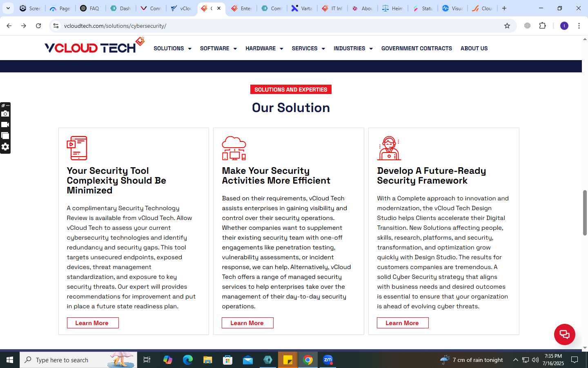The width and height of the screenshot is (588, 368).
Task: Switch to the Visua tab
Action: [453, 8]
